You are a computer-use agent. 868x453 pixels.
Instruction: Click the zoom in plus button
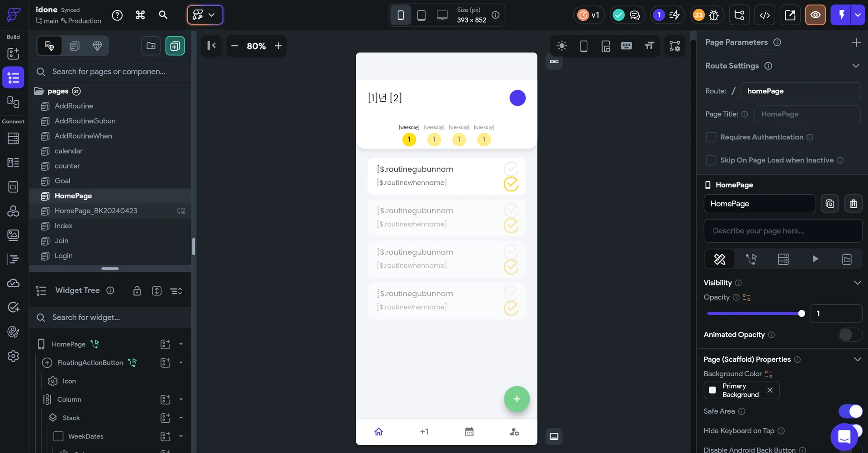278,46
